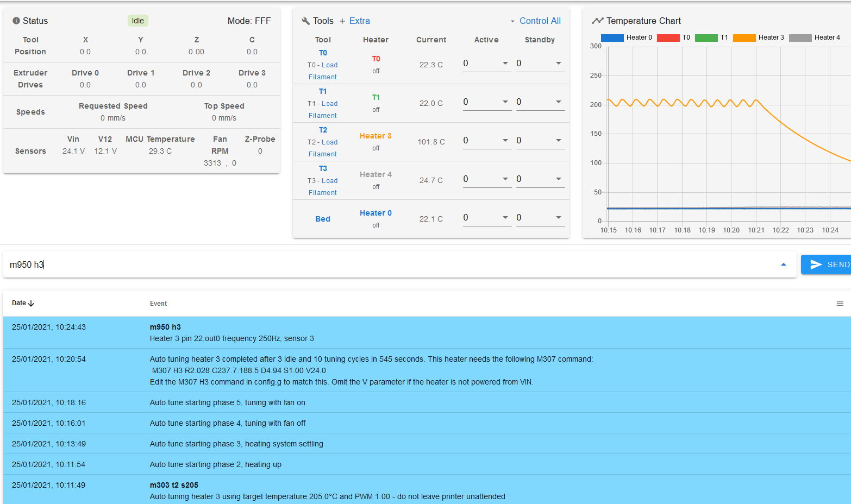The image size is (851, 504).
Task: Toggle Heater 3 series in chart legend
Action: pos(759,37)
